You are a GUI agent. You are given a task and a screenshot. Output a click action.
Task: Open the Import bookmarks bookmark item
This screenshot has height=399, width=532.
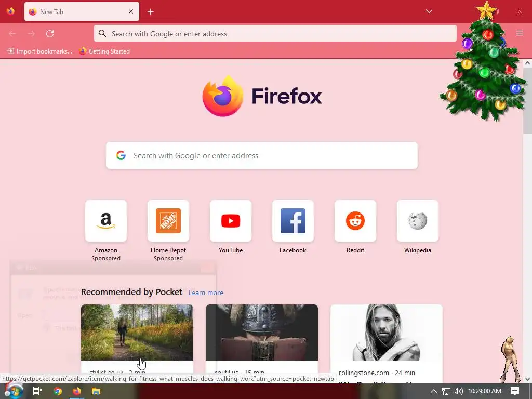click(x=39, y=51)
